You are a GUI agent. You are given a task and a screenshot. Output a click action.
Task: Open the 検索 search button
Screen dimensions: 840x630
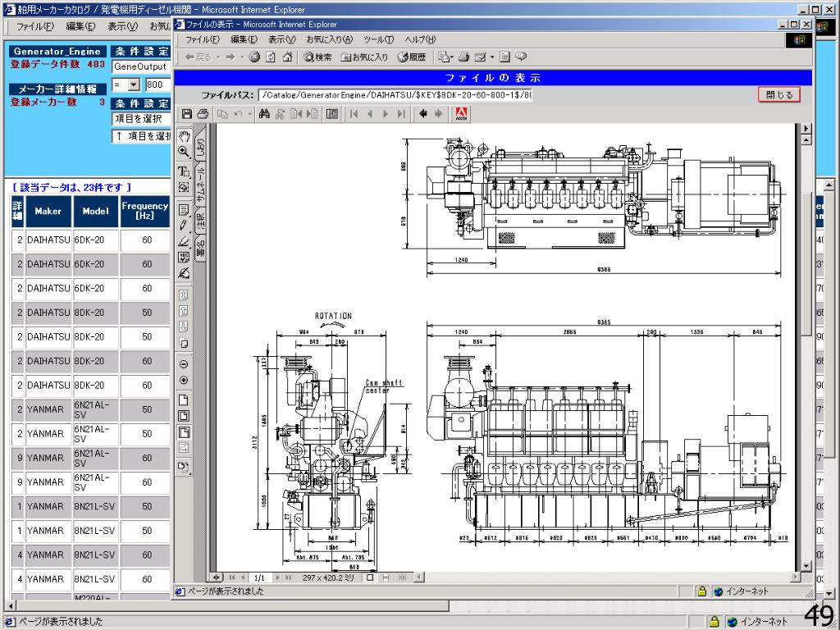pos(317,57)
